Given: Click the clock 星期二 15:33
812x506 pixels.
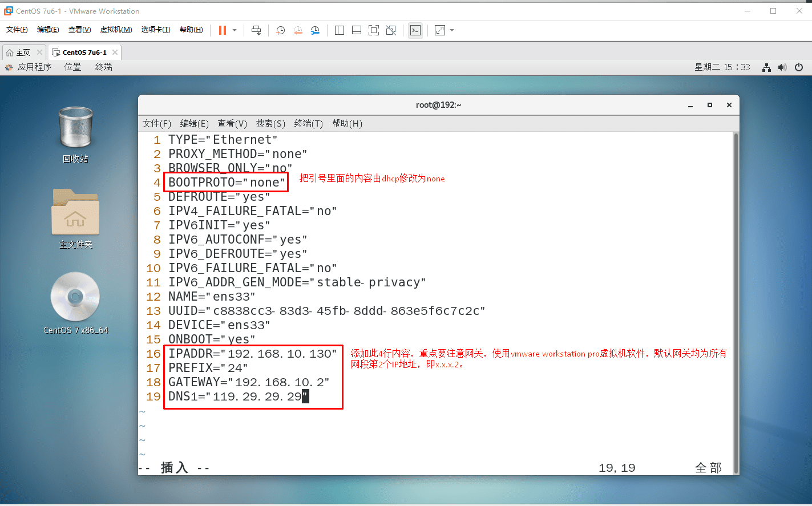Looking at the screenshot, I should [x=722, y=67].
